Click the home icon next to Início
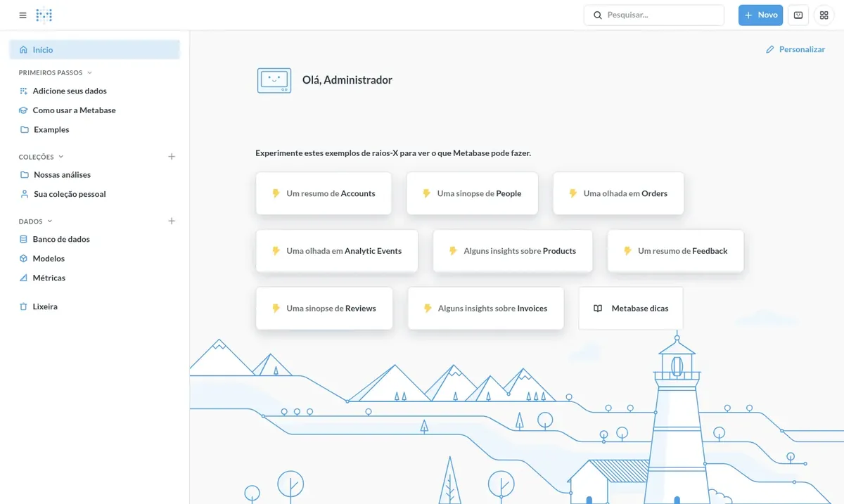The width and height of the screenshot is (844, 504). click(x=24, y=50)
